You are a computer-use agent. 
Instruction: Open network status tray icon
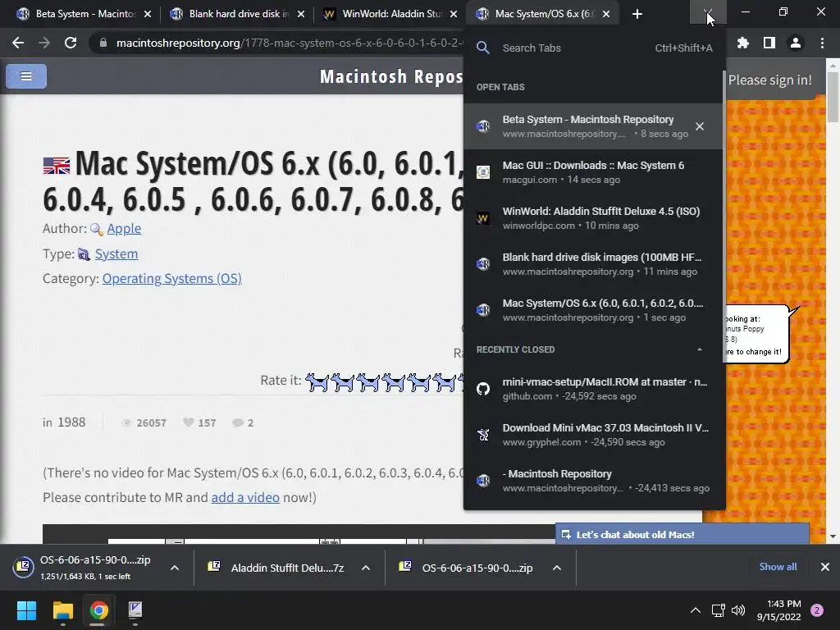(x=718, y=610)
